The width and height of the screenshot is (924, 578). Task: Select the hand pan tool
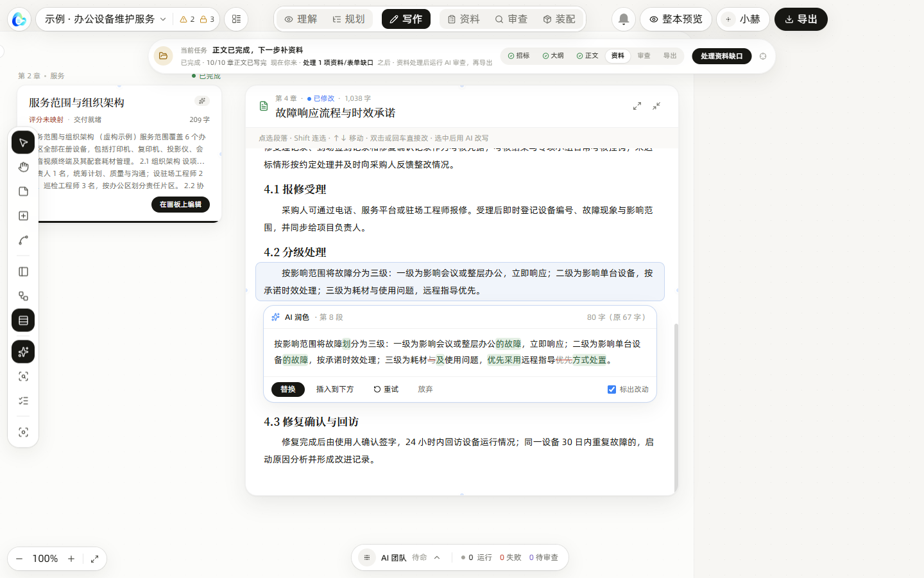click(23, 167)
